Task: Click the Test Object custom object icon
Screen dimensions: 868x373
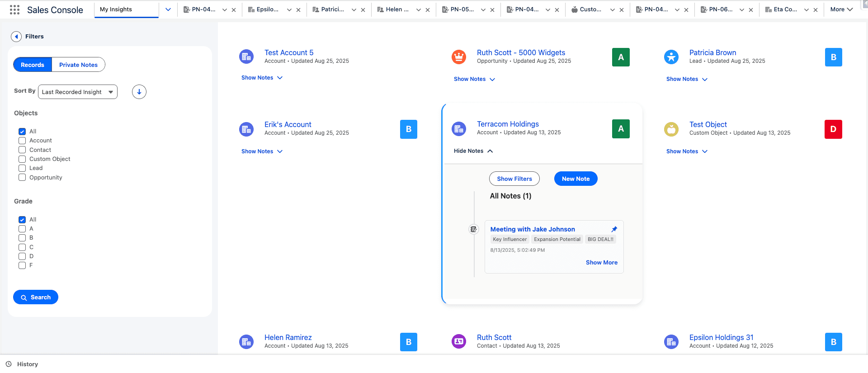Action: pos(671,129)
